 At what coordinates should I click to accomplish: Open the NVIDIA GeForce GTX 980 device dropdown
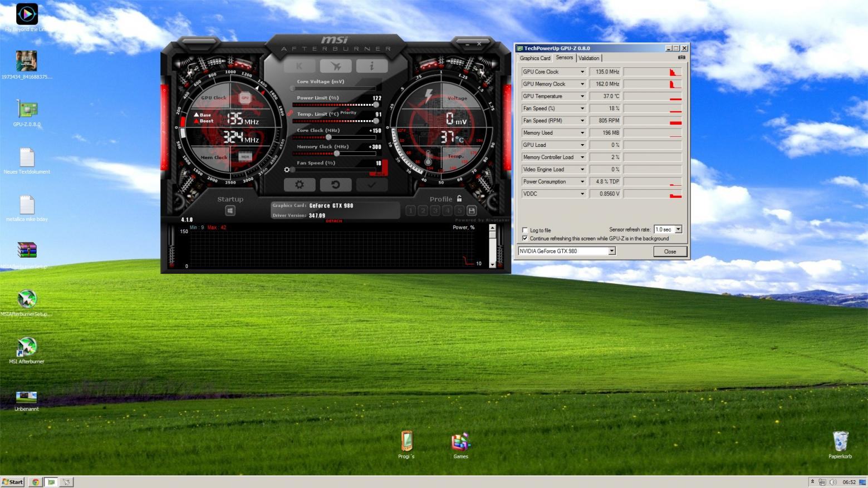click(x=611, y=251)
